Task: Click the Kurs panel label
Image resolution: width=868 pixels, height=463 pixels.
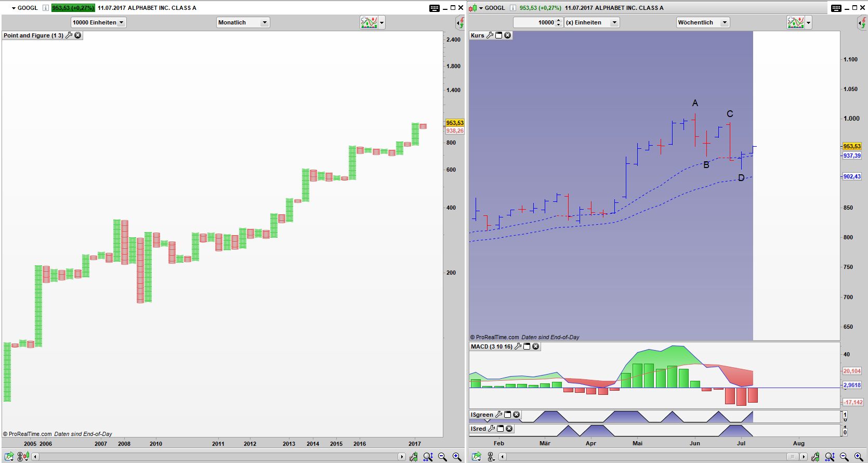Action: [477, 35]
